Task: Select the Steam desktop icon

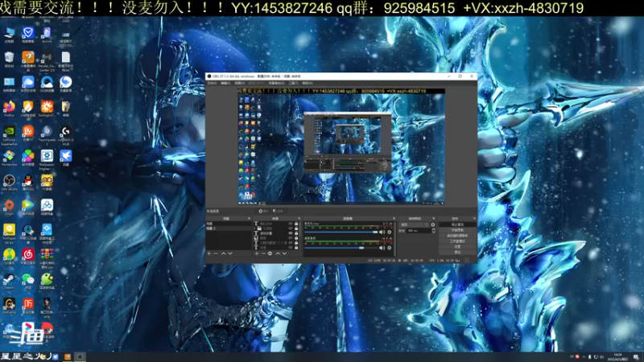Action: click(x=9, y=281)
